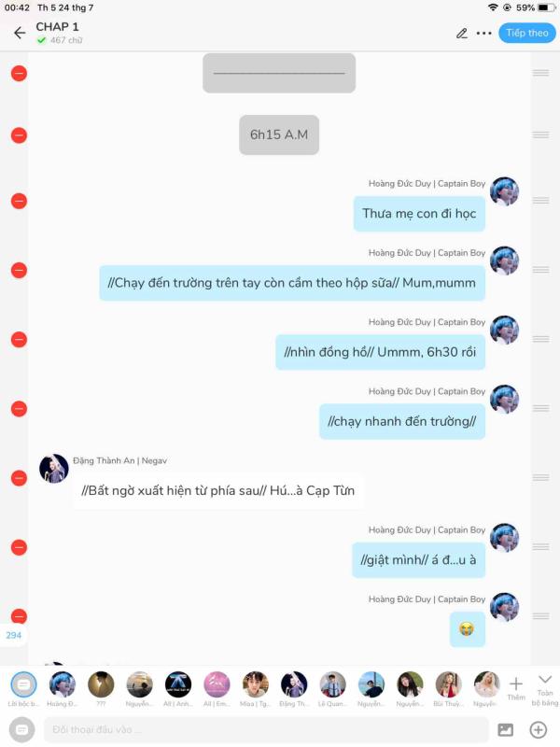Click the message 'Thưa mẹ con đi học'
This screenshot has height=747, width=560.
click(x=419, y=214)
